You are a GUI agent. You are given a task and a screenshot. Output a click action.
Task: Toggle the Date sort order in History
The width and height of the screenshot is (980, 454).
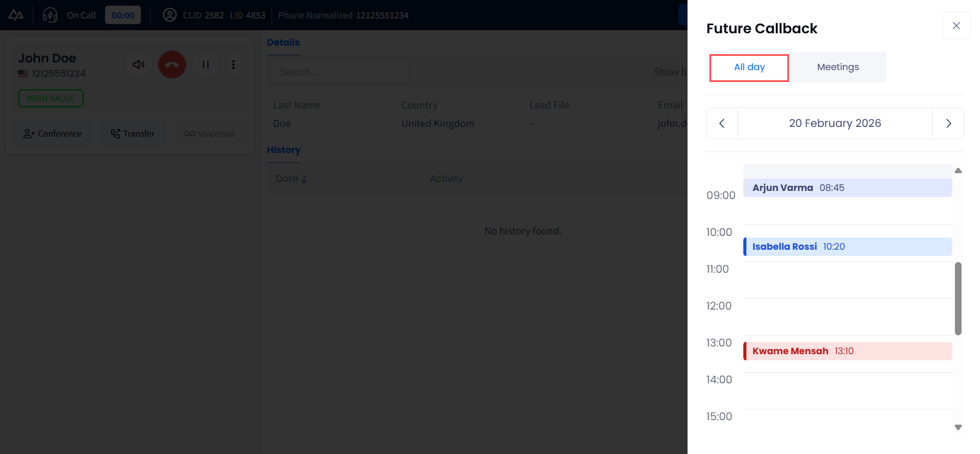click(x=291, y=178)
